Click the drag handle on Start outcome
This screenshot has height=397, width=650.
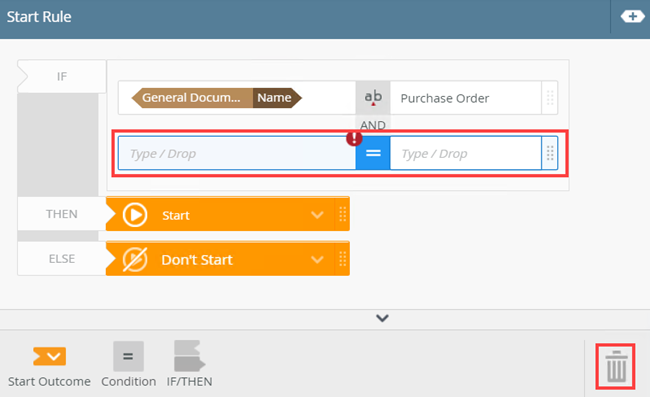(x=342, y=214)
